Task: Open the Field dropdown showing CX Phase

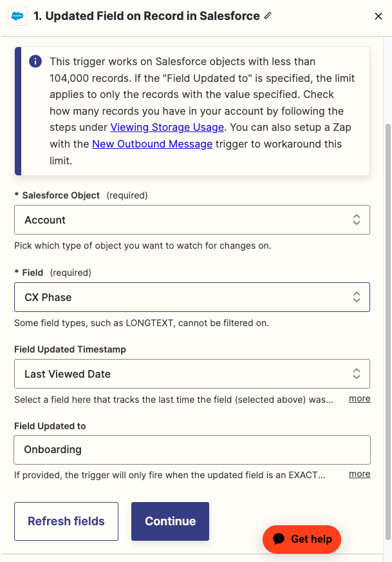Action: 193,297
